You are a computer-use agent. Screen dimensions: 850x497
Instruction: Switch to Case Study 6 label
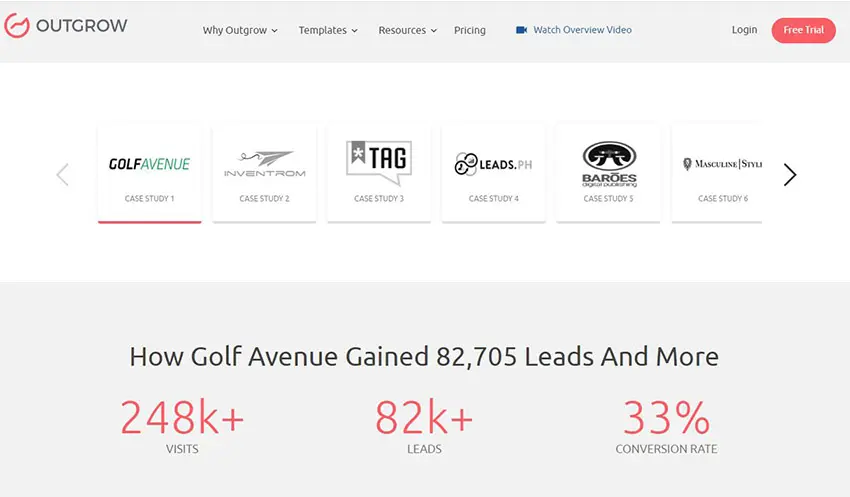(723, 198)
